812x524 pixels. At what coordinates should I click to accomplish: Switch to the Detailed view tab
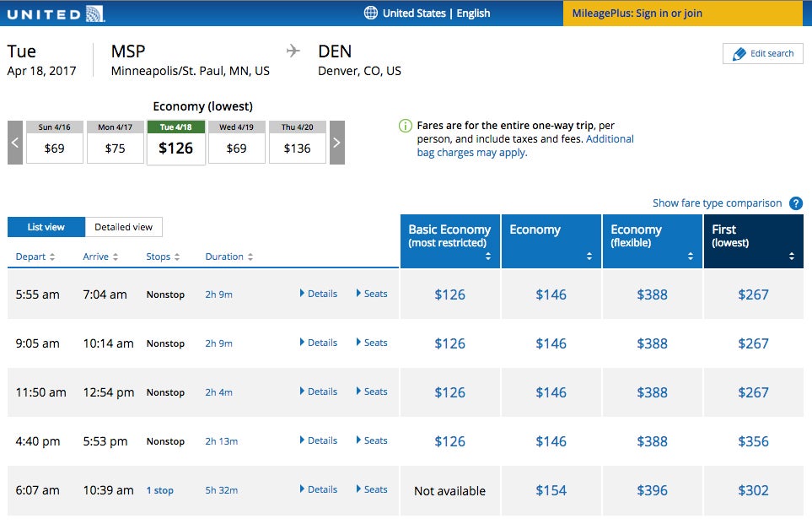(123, 227)
